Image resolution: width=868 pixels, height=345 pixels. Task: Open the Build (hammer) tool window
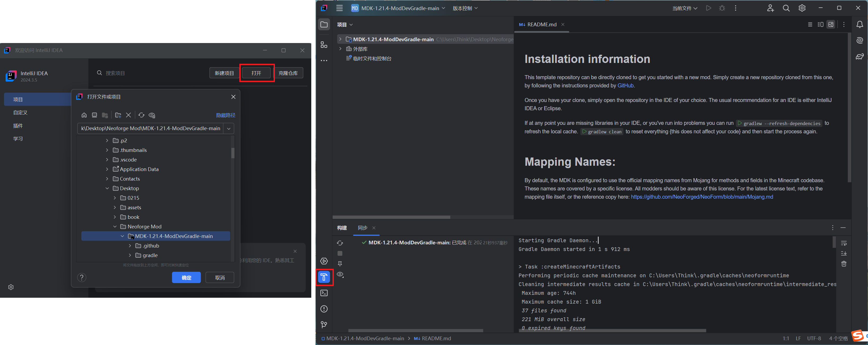click(x=324, y=277)
